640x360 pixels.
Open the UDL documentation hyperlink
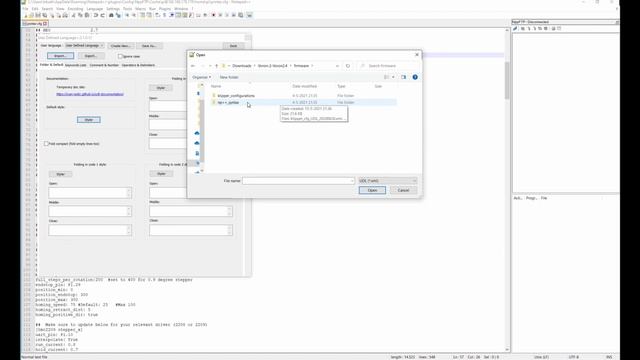click(x=90, y=94)
